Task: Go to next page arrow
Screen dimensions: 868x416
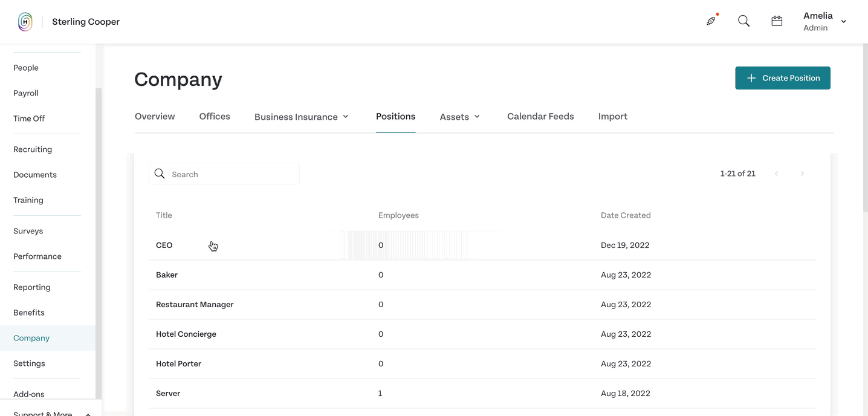Action: [x=802, y=174]
